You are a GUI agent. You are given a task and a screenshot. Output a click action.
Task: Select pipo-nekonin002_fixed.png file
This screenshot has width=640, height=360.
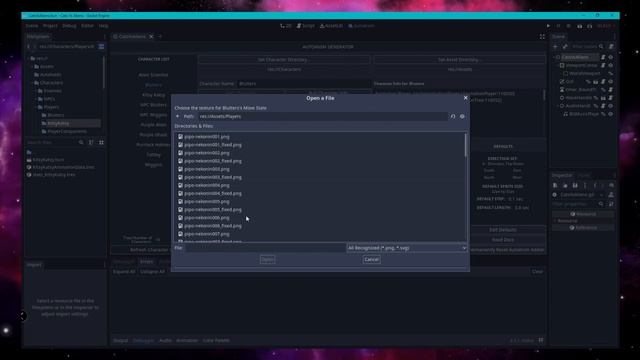tap(213, 161)
